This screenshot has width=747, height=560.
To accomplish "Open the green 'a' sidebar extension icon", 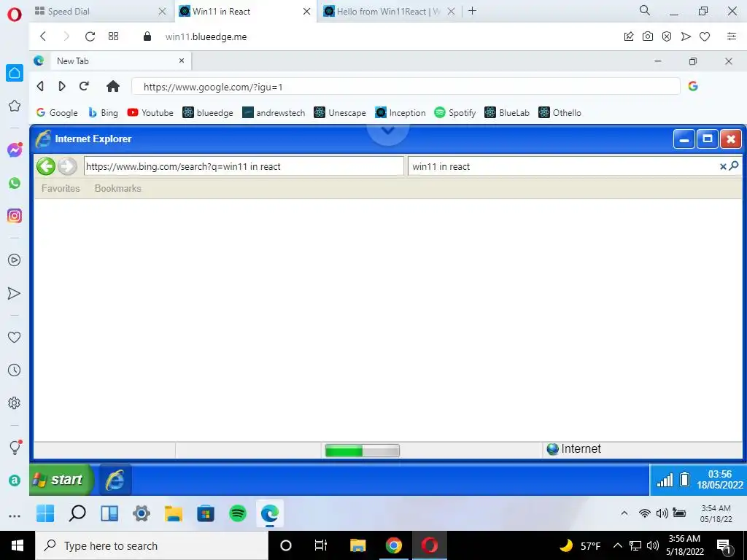I will point(15,481).
